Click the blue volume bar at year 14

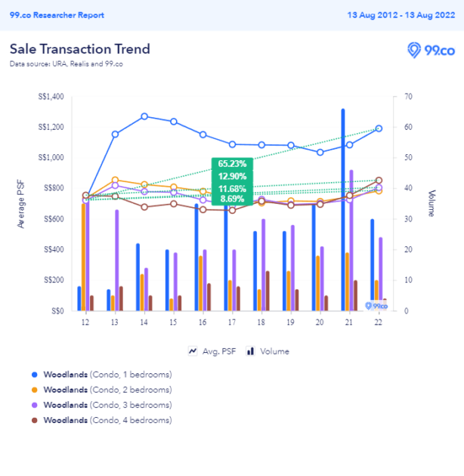point(138,277)
